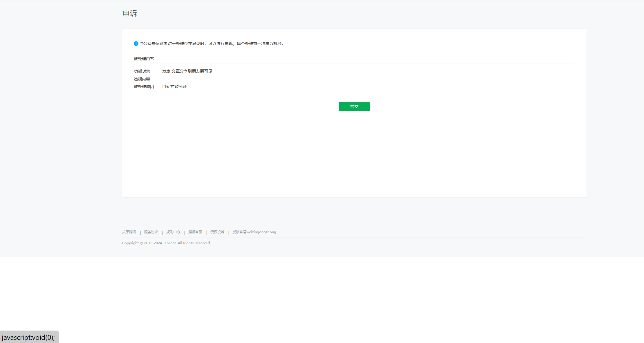644x343 pixels.
Task: Open the 关于腾讯 footer link
Action: 129,232
